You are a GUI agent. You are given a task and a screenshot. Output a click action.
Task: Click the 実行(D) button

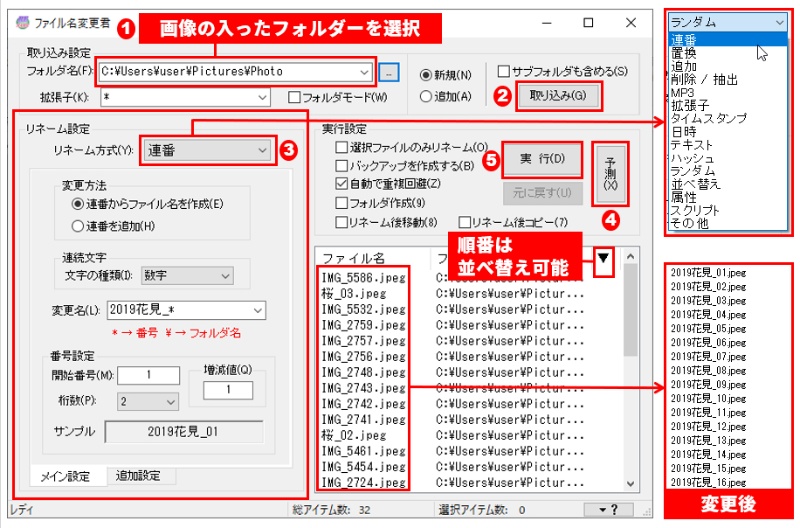click(x=542, y=159)
